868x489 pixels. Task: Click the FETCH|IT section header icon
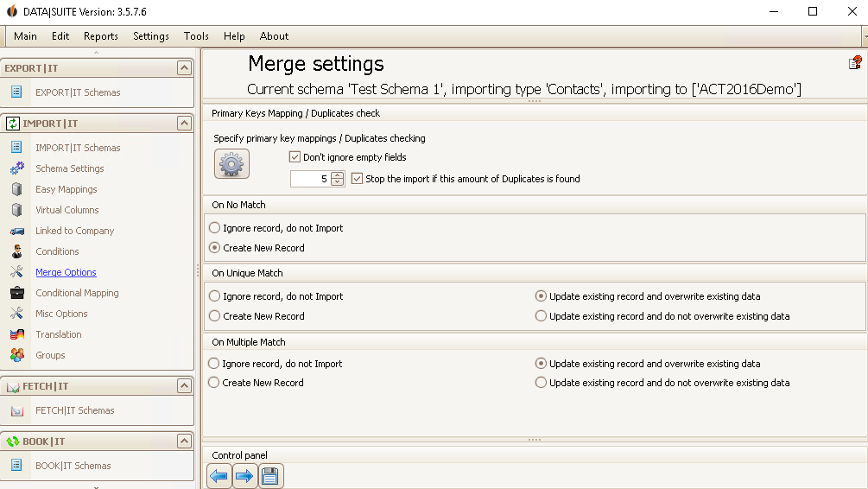point(13,386)
